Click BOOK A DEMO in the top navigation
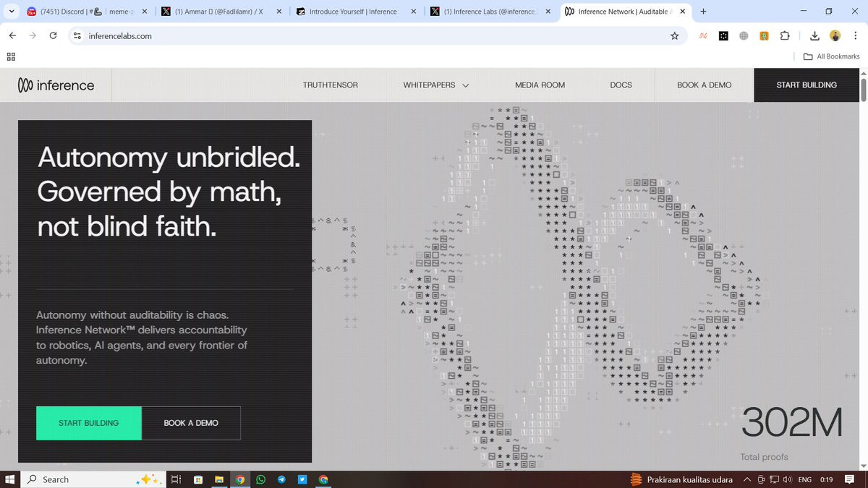Screen dimensions: 868x488 tap(705, 85)
